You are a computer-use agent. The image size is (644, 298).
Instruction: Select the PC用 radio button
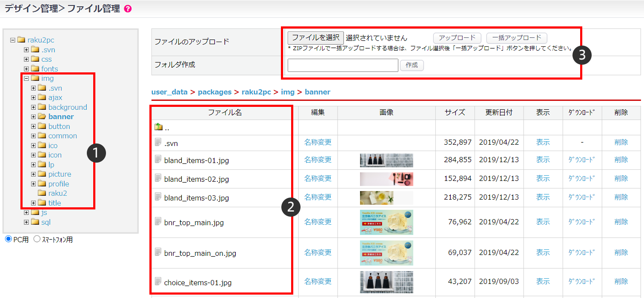(8, 239)
